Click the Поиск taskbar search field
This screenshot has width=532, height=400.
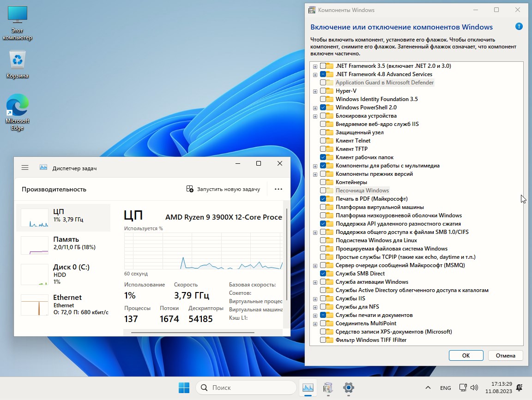pyautogui.click(x=246, y=388)
